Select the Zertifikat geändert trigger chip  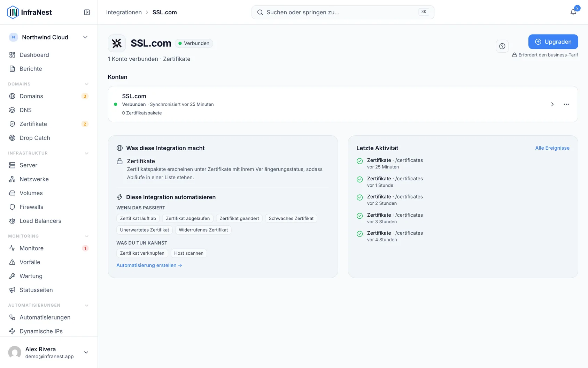click(239, 218)
